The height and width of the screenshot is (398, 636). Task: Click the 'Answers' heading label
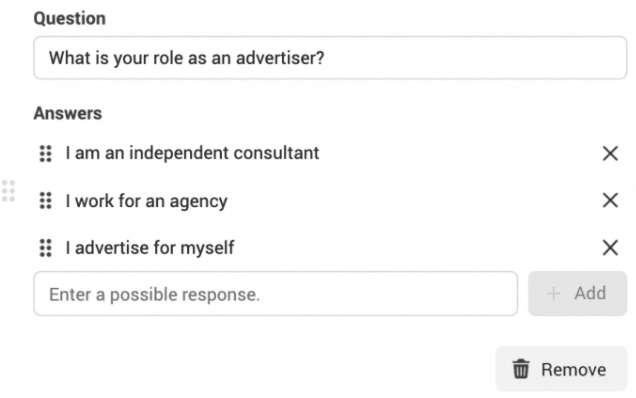[x=68, y=113]
